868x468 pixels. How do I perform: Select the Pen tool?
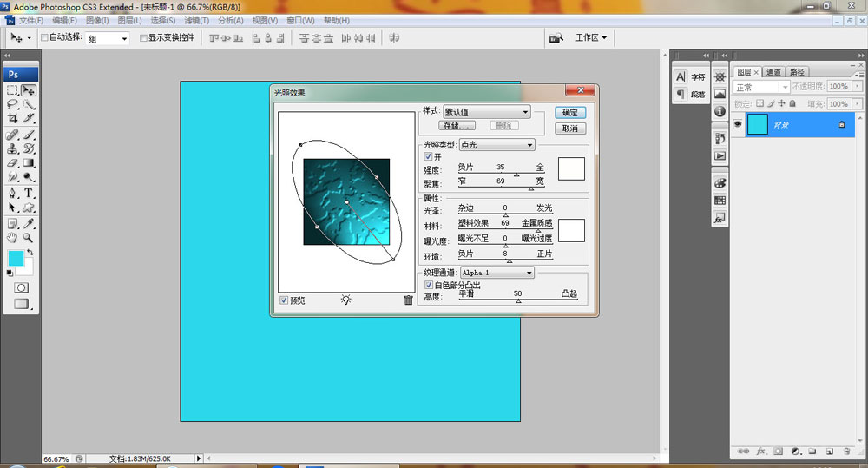13,194
